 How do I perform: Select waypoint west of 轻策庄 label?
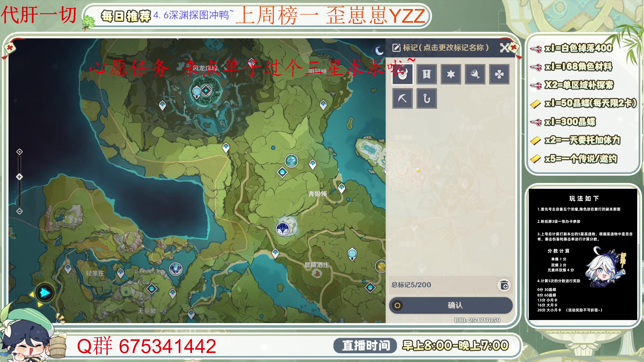(x=68, y=269)
